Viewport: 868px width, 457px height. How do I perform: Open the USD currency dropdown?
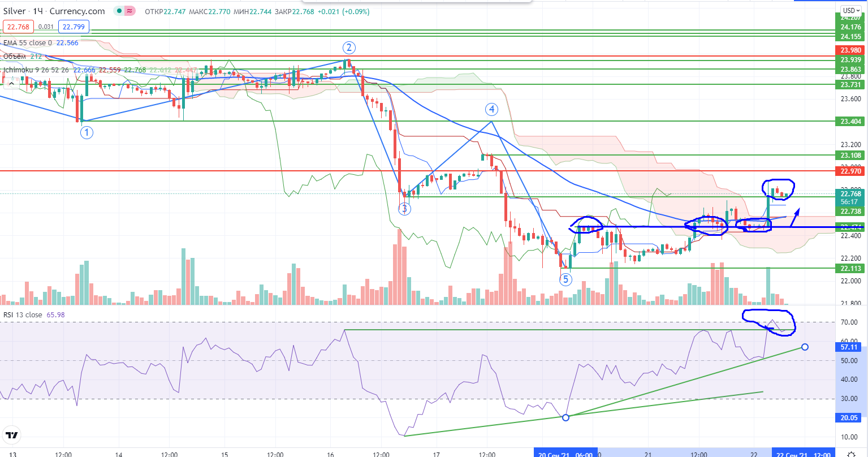(850, 10)
